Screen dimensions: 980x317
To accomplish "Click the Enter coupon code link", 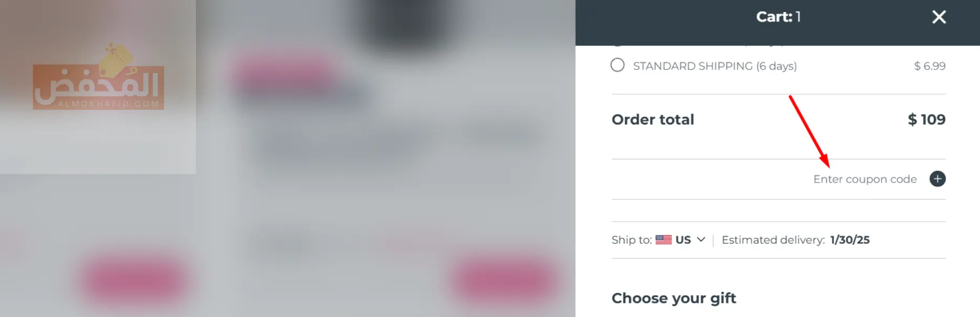I will click(x=865, y=179).
